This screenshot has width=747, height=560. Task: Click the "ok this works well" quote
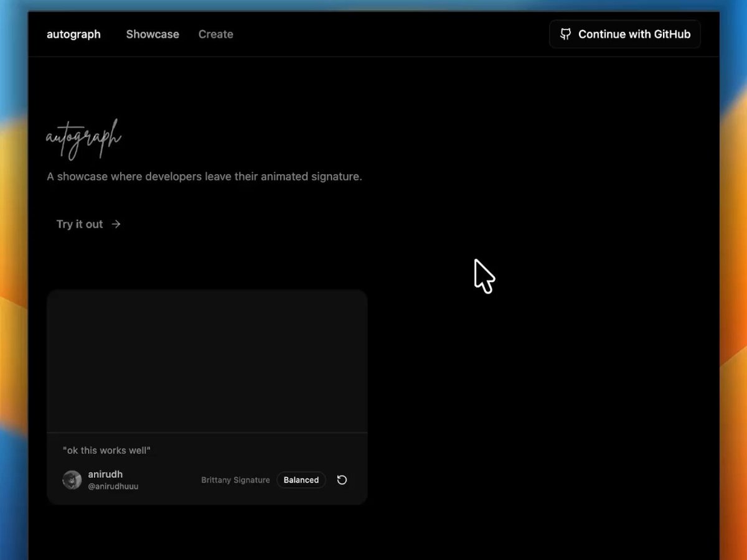pos(107,450)
